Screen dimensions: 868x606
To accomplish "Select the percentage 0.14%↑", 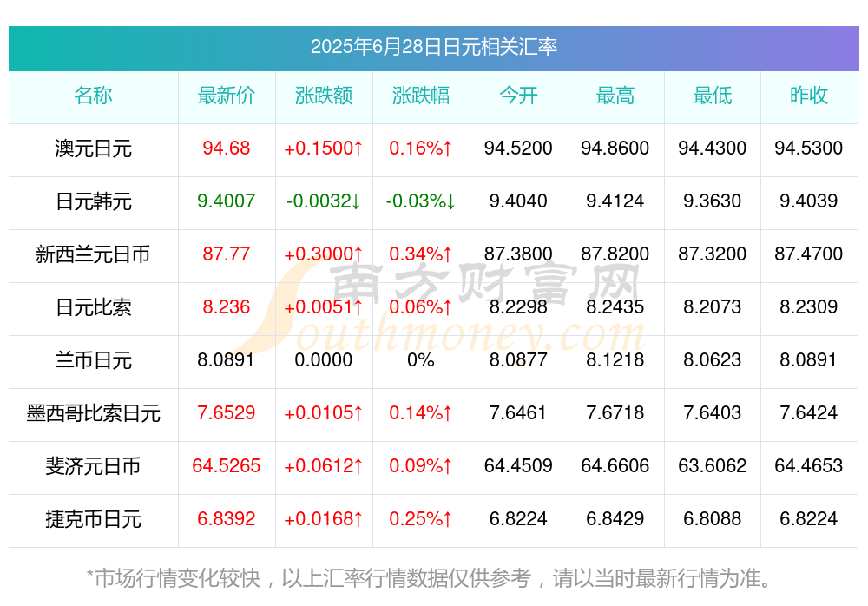I will 421,413.
